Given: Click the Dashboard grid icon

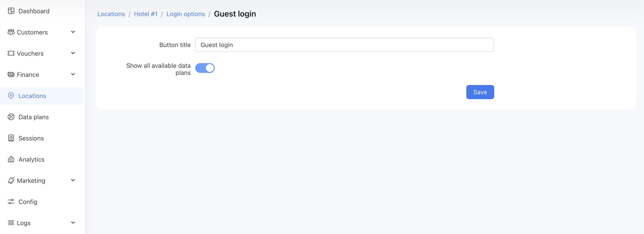Looking at the screenshot, I should 11,11.
